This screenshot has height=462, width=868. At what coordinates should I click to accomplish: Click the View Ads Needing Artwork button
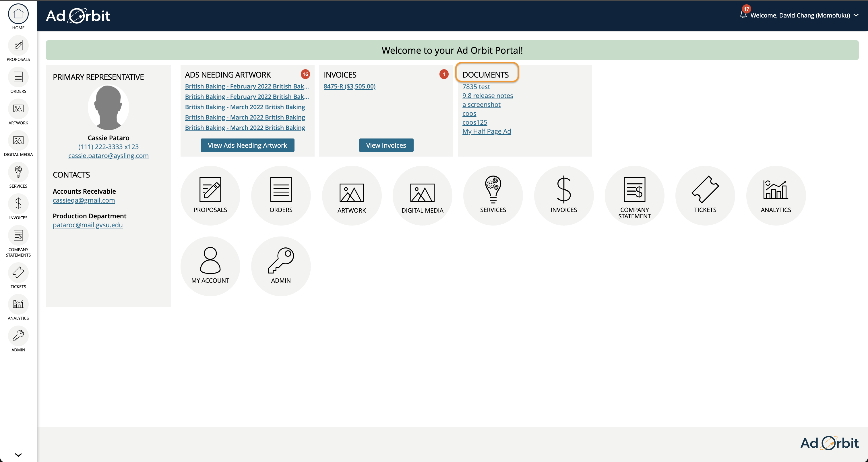[x=247, y=145]
